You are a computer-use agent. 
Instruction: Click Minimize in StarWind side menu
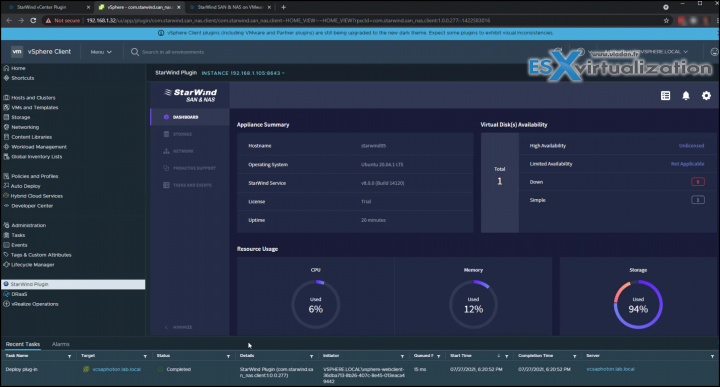click(x=179, y=327)
